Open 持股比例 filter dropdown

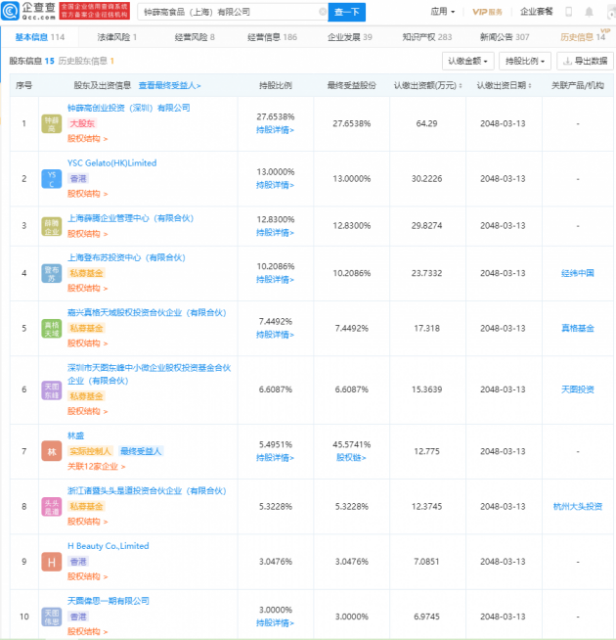tap(525, 61)
